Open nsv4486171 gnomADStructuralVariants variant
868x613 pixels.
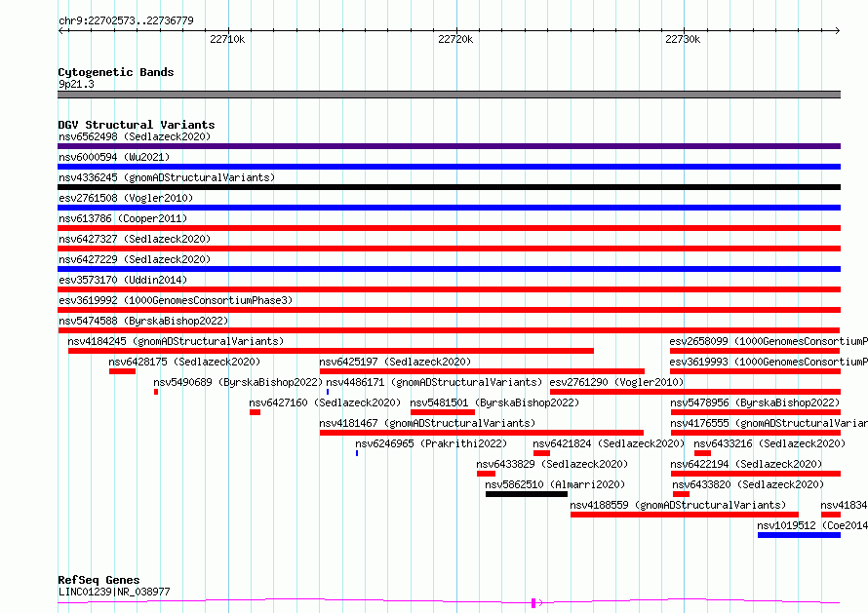tap(434, 382)
